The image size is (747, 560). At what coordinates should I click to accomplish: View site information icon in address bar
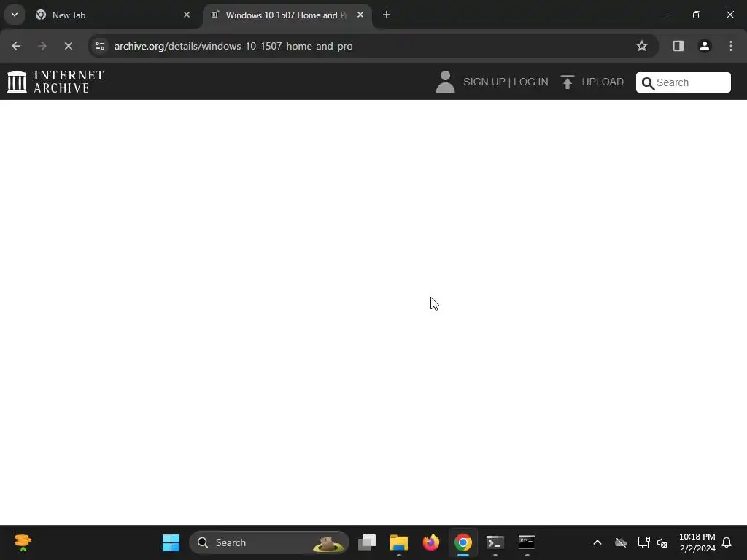(x=100, y=46)
